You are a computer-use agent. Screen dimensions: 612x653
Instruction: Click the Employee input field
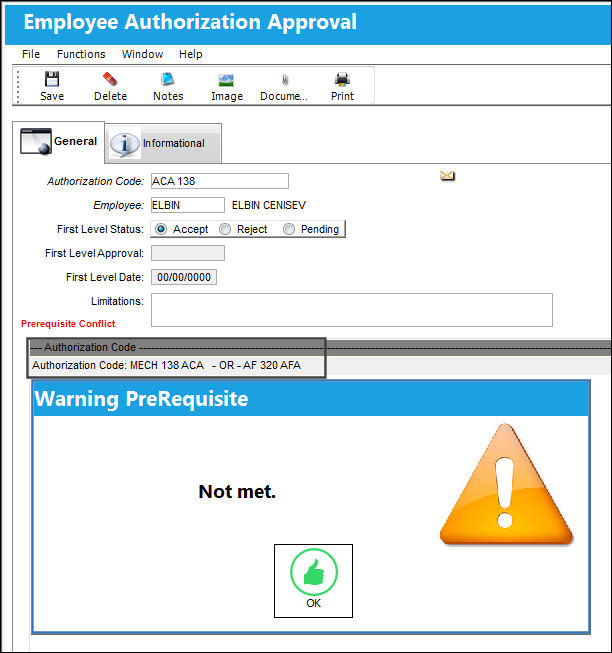tap(188, 205)
